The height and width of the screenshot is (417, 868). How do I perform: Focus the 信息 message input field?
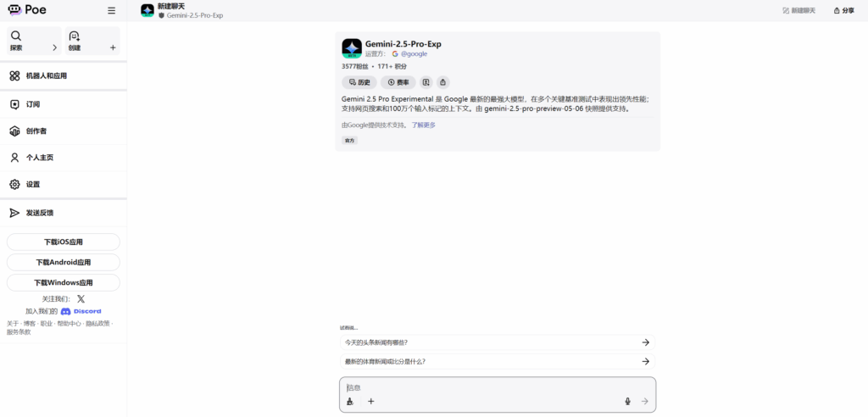[x=497, y=387]
